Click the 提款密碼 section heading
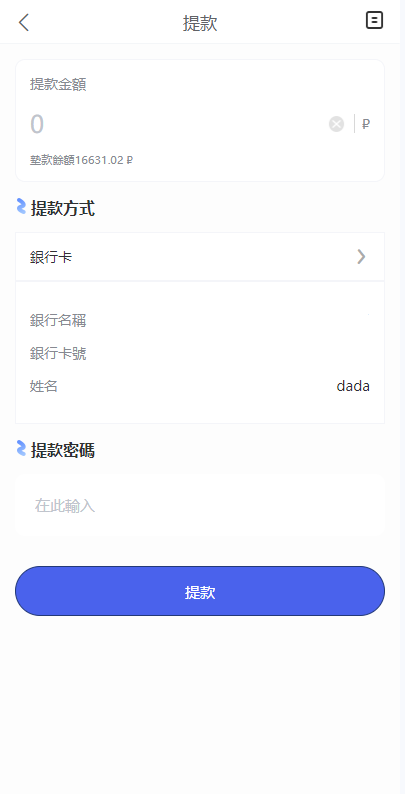405x794 pixels. [x=63, y=450]
